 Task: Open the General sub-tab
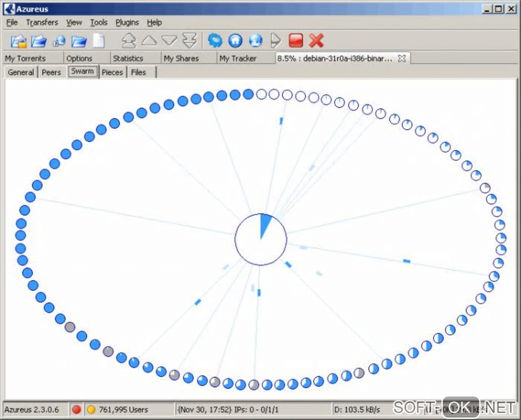pos(20,72)
